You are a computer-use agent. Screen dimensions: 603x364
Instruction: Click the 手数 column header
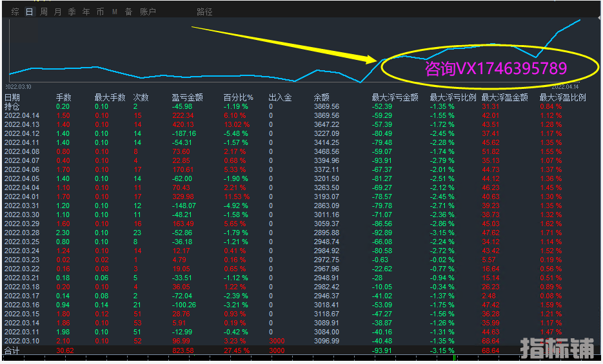pyautogui.click(x=63, y=97)
